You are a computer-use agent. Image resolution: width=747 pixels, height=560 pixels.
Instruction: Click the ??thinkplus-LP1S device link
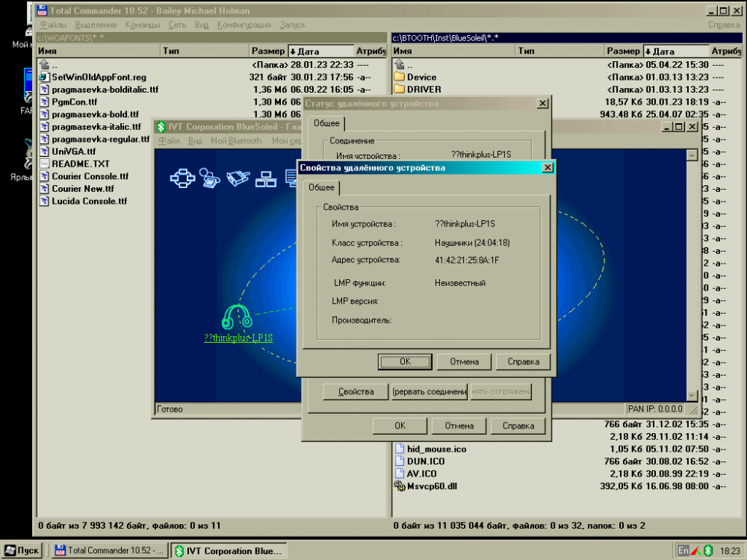(238, 337)
